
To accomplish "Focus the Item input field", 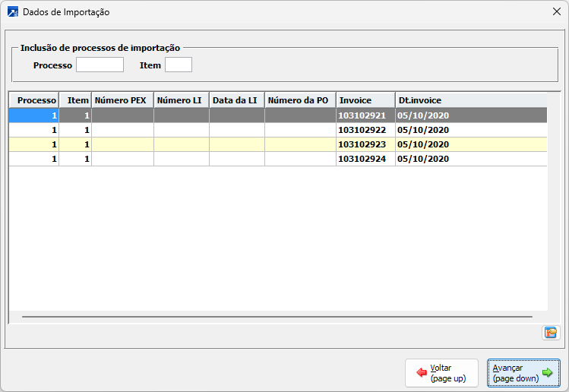I will point(179,65).
